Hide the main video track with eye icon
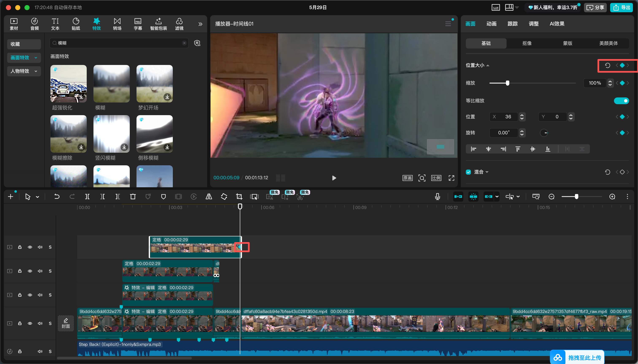 pos(30,323)
